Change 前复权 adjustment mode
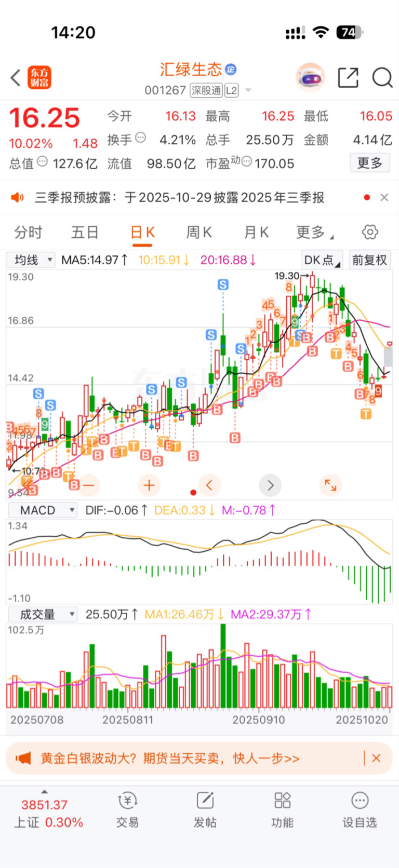The height and width of the screenshot is (868, 399). click(370, 260)
